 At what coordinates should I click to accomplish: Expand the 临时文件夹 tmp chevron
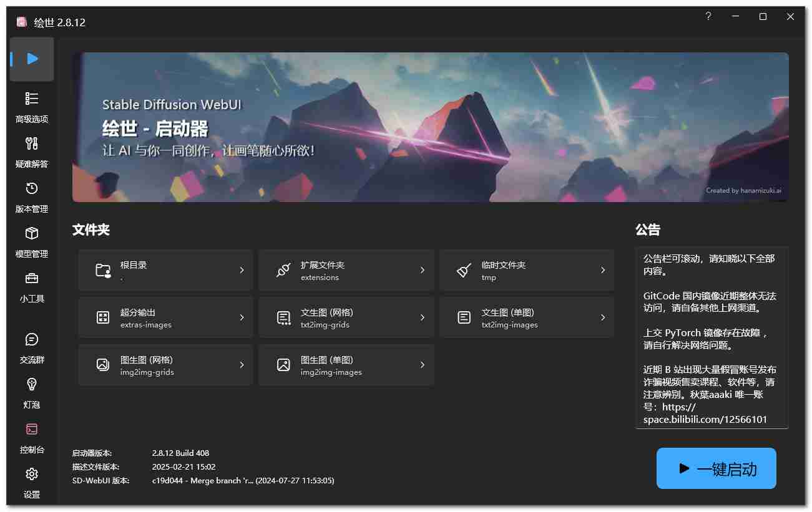coord(602,270)
